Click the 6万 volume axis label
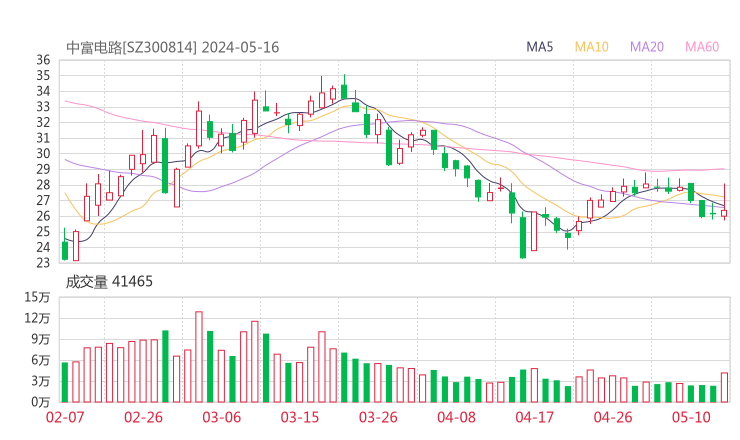Image resolution: width=740 pixels, height=440 pixels. 41,360
